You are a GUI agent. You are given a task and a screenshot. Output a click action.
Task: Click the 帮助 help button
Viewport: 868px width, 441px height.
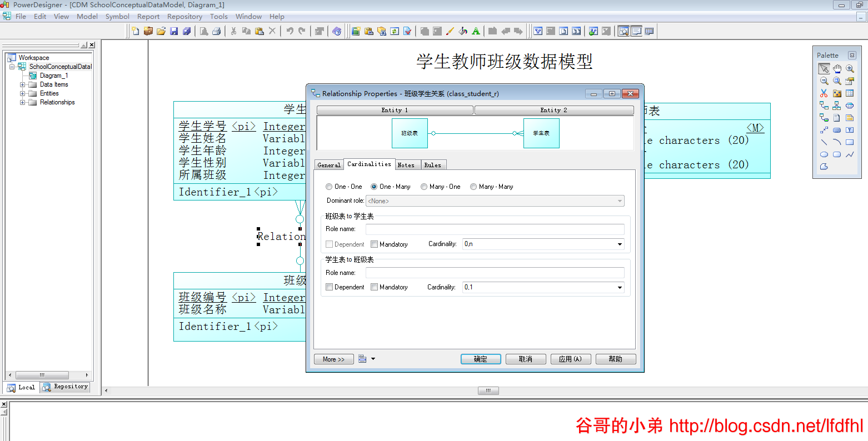click(616, 359)
